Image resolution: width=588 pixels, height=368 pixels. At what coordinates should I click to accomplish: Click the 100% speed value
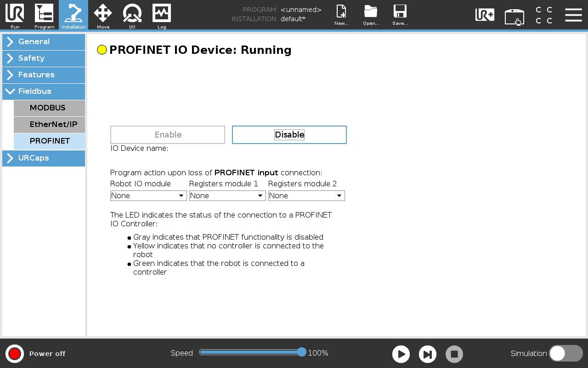318,353
